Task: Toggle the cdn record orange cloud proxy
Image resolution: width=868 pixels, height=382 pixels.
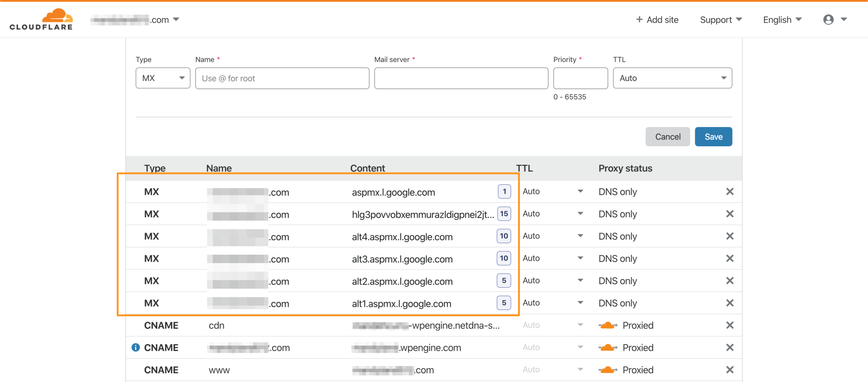Action: tap(608, 325)
